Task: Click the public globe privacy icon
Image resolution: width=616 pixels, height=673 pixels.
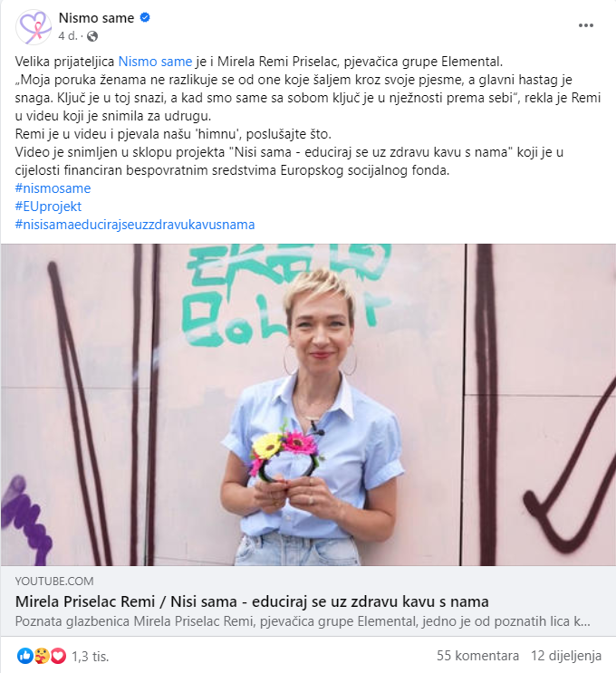Action: coord(92,36)
